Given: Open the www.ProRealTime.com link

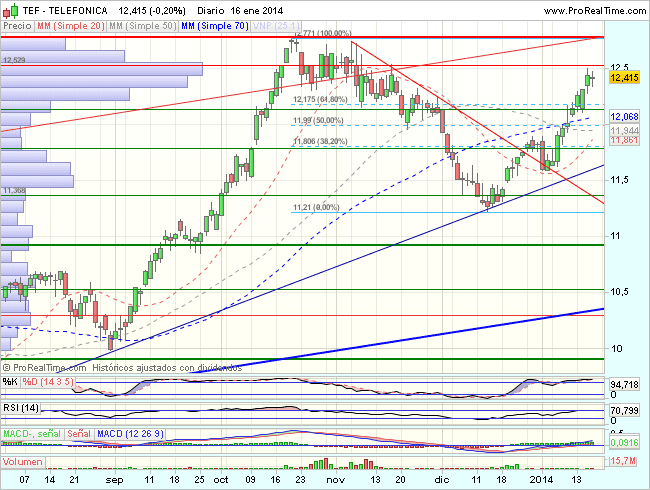Looking at the screenshot, I should coord(594,11).
